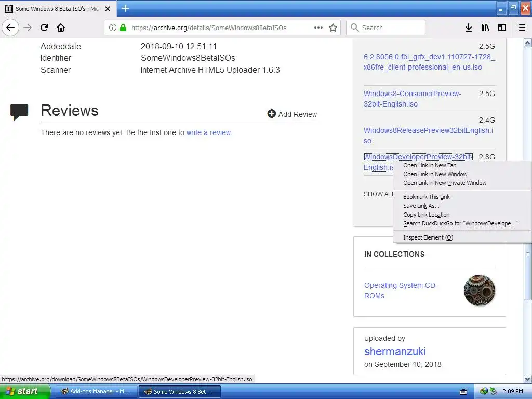Click the scrollbar up arrow
Screen dimensions: 532x399
click(528, 43)
